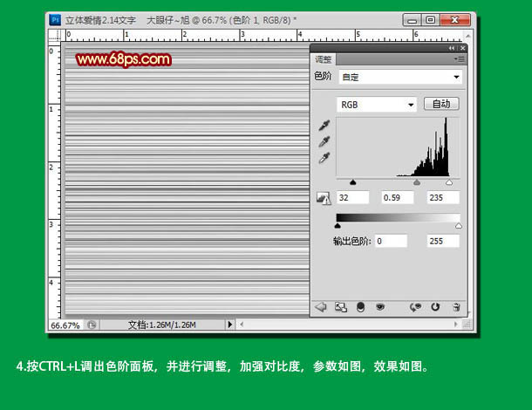Screen dimensions: 532x410
Task: Click the return to adjustment list arrow
Action: point(320,307)
